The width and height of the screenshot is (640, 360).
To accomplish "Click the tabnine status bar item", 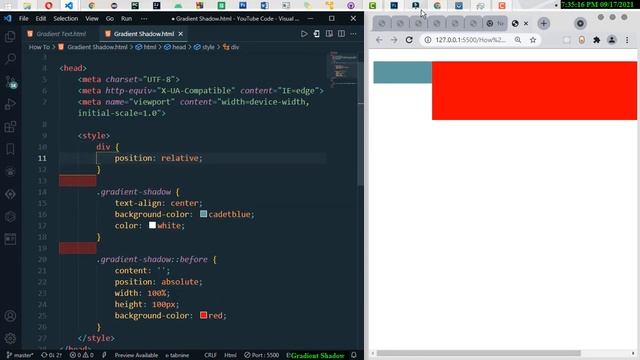I will pos(177,355).
